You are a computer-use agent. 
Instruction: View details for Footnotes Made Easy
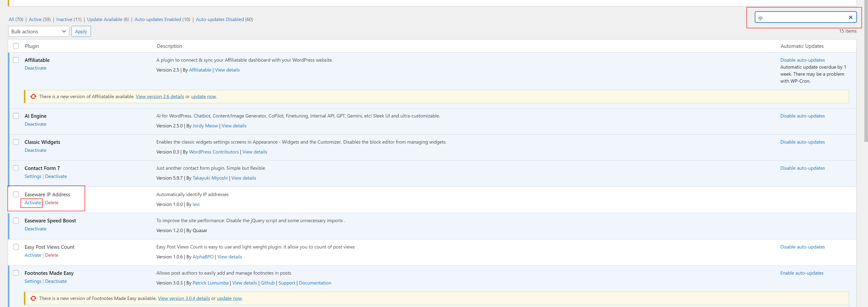244,283
